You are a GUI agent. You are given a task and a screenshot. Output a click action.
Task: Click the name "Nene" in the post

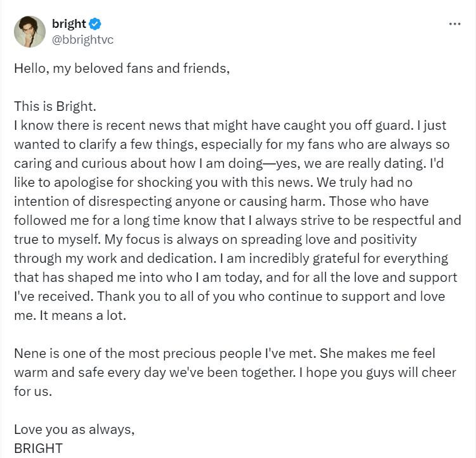point(30,353)
